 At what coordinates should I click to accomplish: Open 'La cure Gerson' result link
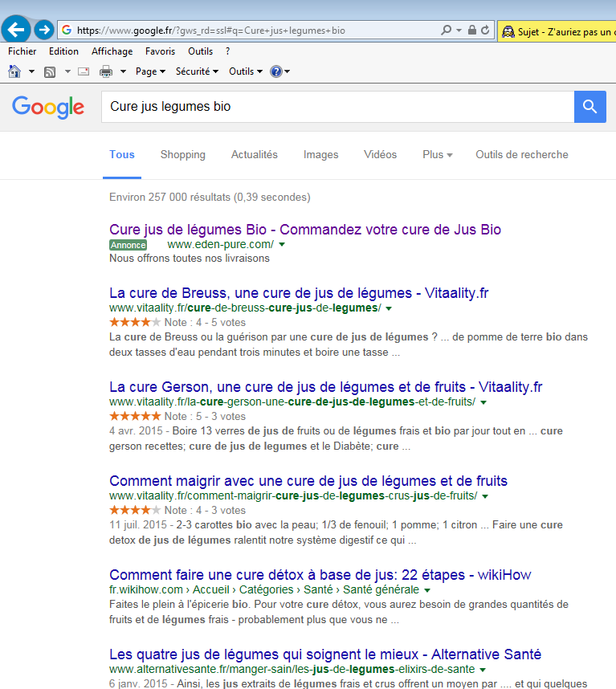(x=325, y=387)
